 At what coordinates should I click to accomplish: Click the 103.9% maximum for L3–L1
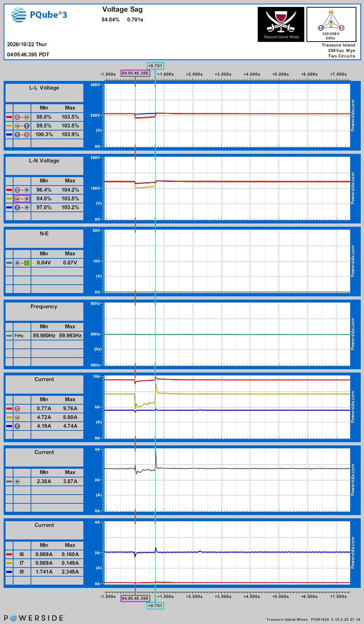70,134
